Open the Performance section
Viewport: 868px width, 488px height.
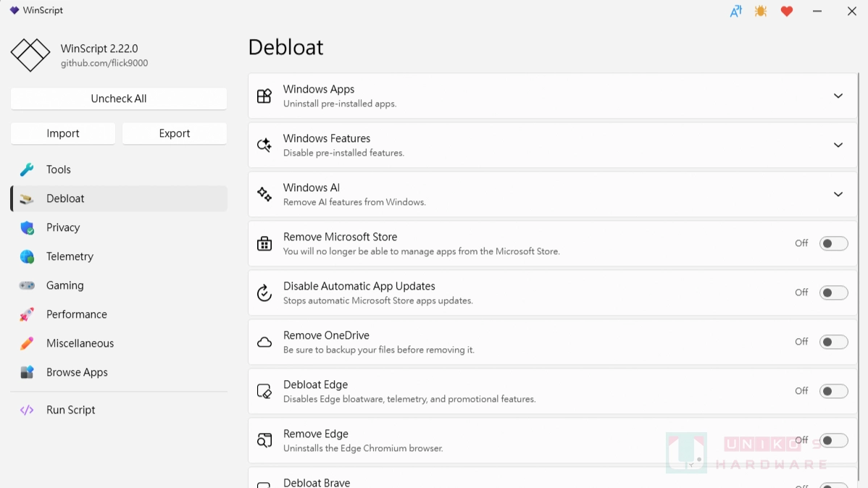pyautogui.click(x=119, y=314)
